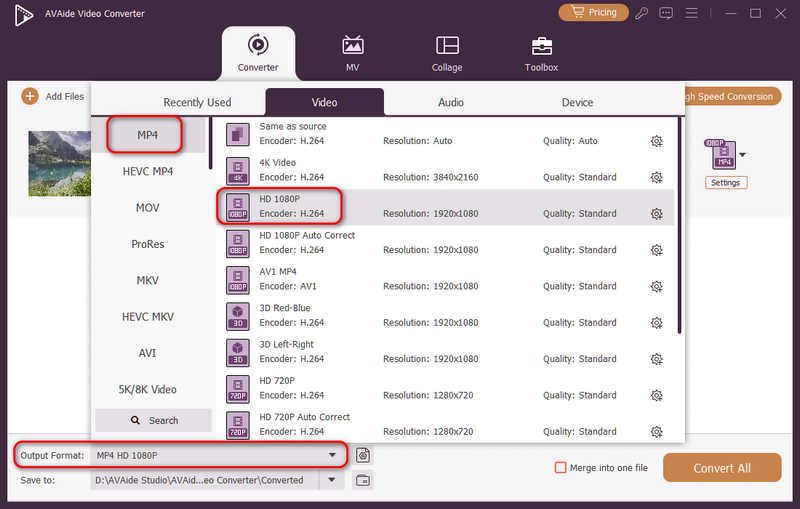
Task: Open settings gear for 3D Red-Blue preset
Action: coord(657,323)
